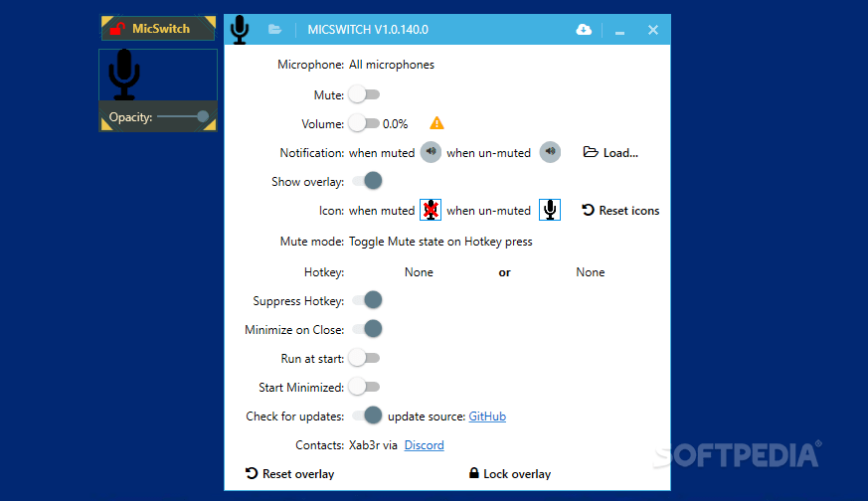This screenshot has height=501, width=868.
Task: Play the 'when muted' notification sound
Action: coord(431,152)
